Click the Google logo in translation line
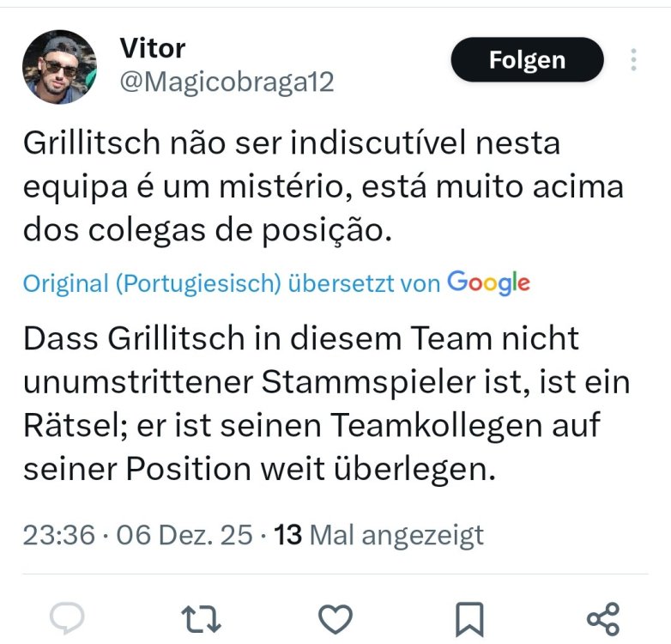 click(489, 283)
